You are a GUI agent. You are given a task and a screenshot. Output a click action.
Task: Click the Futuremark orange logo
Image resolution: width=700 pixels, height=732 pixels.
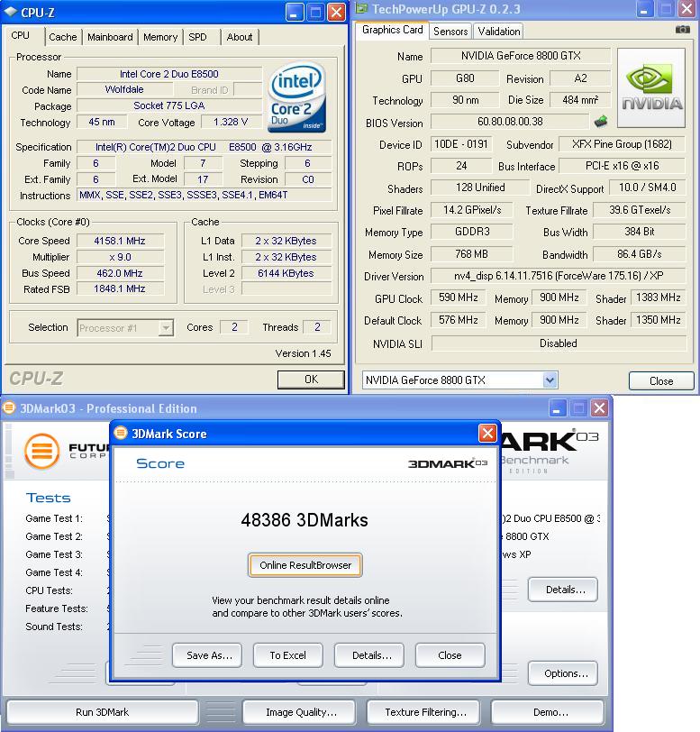click(x=42, y=451)
